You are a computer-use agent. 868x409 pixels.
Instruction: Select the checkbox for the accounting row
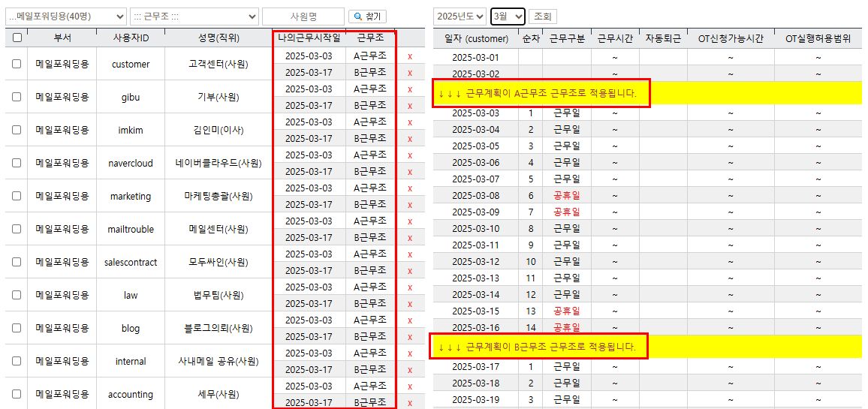(17, 394)
